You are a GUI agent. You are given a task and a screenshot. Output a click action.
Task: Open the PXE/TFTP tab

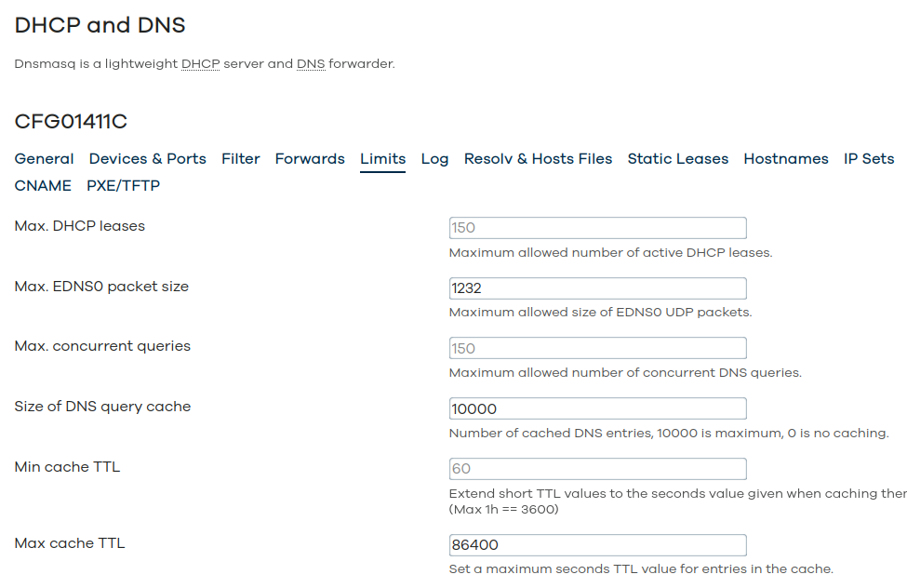coord(123,186)
